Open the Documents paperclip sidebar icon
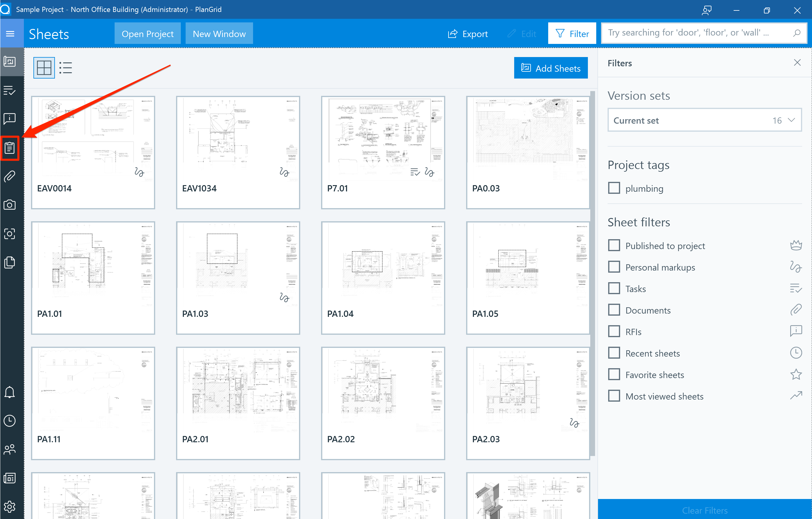The image size is (812, 519). 10,176
